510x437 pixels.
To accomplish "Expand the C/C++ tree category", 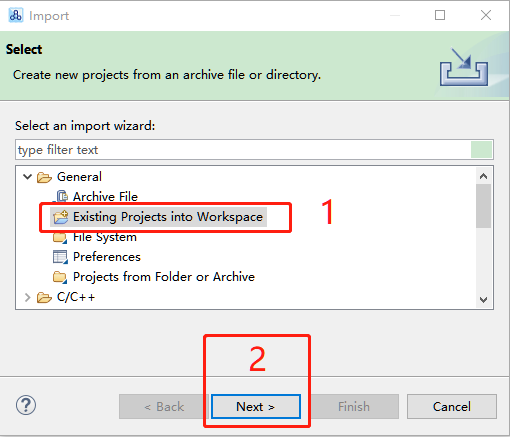I will pos(28,297).
